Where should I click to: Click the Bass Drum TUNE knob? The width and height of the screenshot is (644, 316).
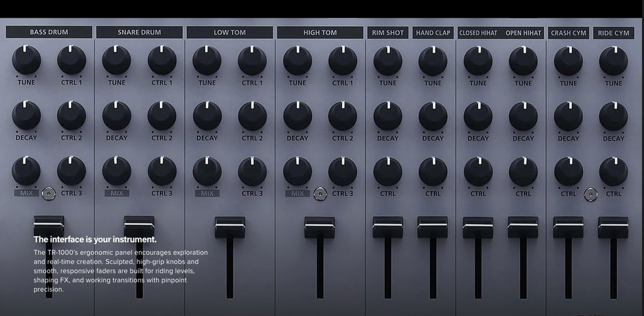[x=26, y=60]
